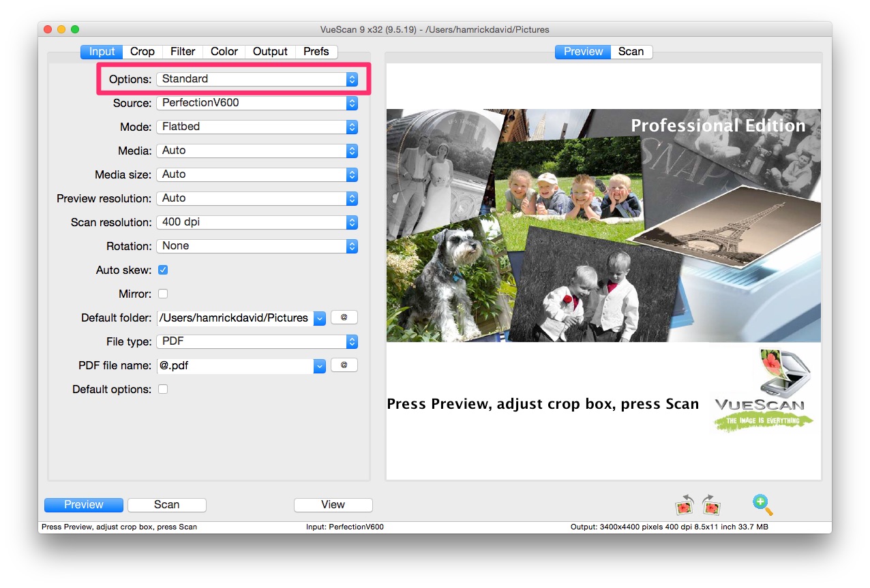Click the @ button beside PDF file name
870x588 pixels.
click(344, 365)
